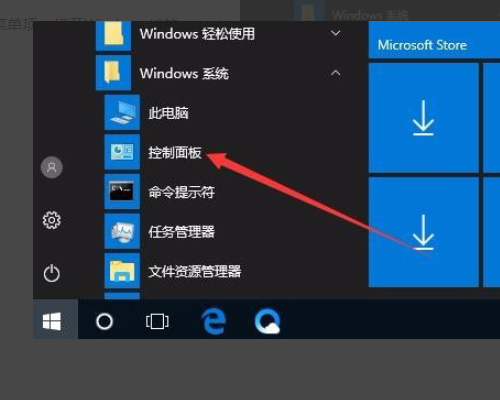The image size is (500, 400).
Task: Collapse the Windows 系统 folder chevron
Action: 336,73
